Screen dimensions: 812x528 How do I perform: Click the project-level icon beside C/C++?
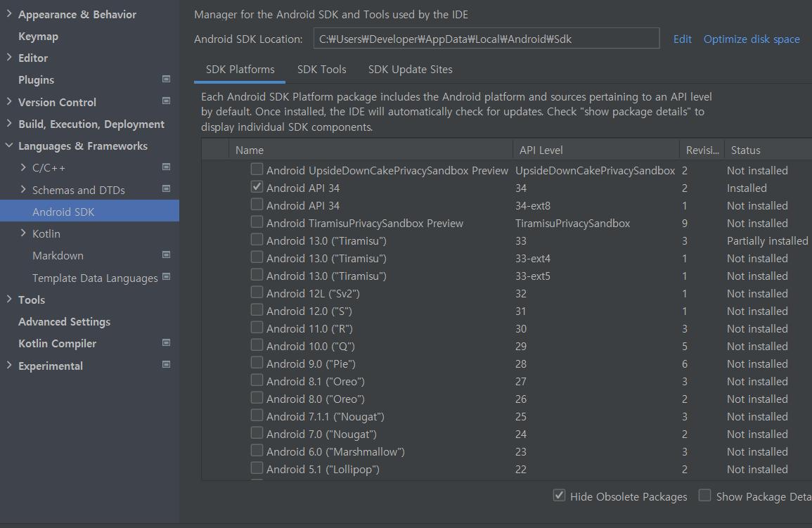click(166, 167)
